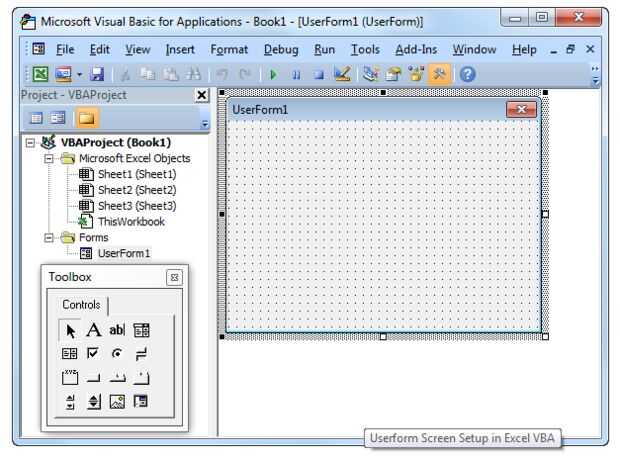
Task: Select ThisWorkbook in project tree
Action: click(x=131, y=221)
